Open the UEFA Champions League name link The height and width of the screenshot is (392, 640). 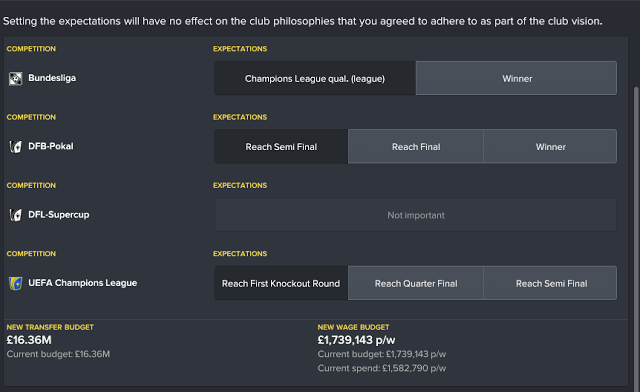(x=82, y=283)
